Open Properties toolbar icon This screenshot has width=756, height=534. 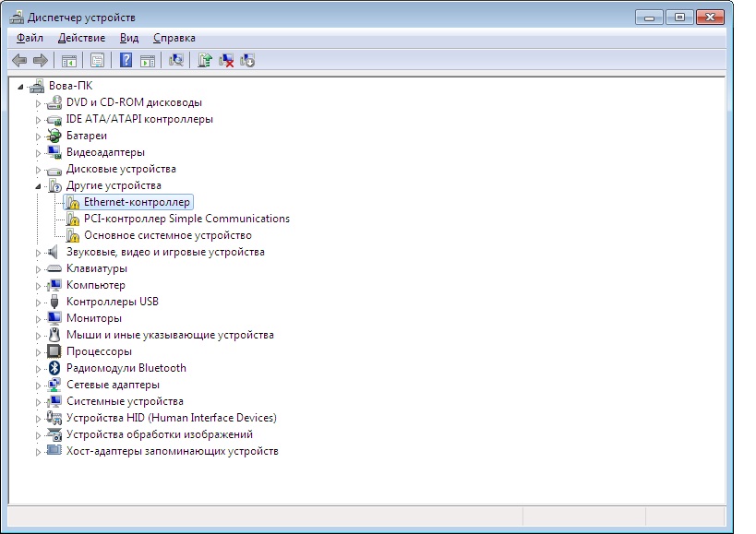97,60
